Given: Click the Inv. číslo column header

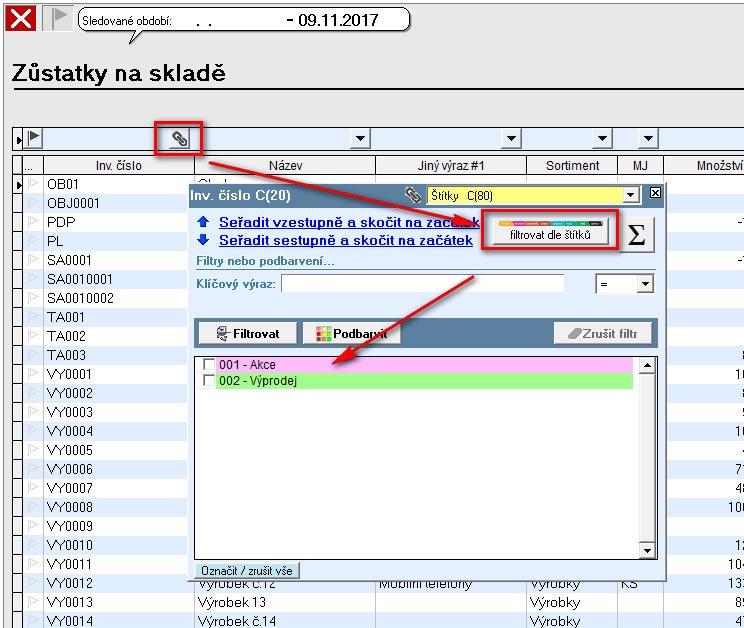Looking at the screenshot, I should pyautogui.click(x=119, y=166).
